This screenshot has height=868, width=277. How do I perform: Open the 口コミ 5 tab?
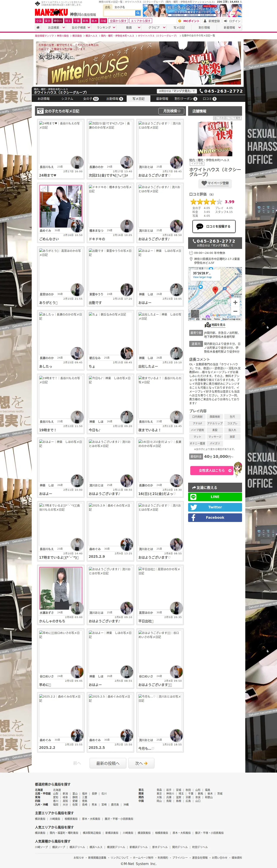(209, 99)
